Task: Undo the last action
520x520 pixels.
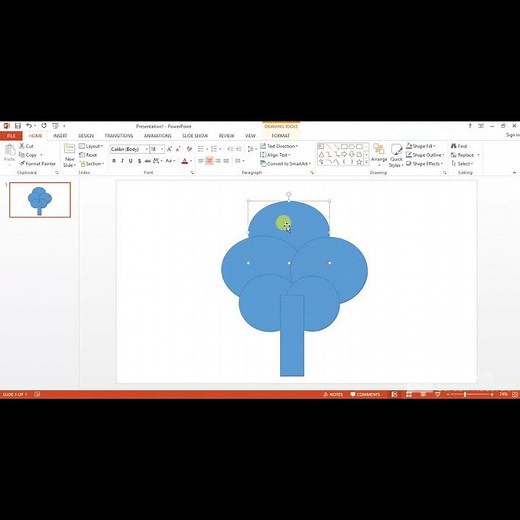Action: (29, 126)
